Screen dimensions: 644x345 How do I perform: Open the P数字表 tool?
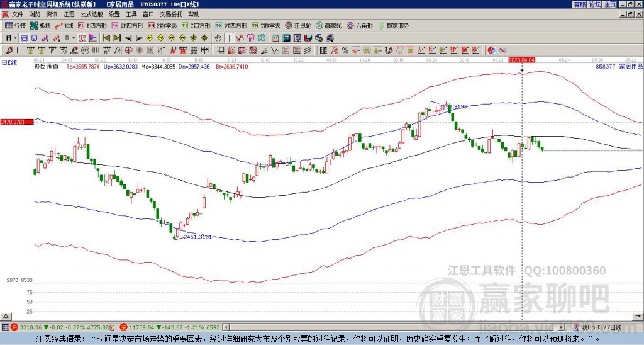163,26
